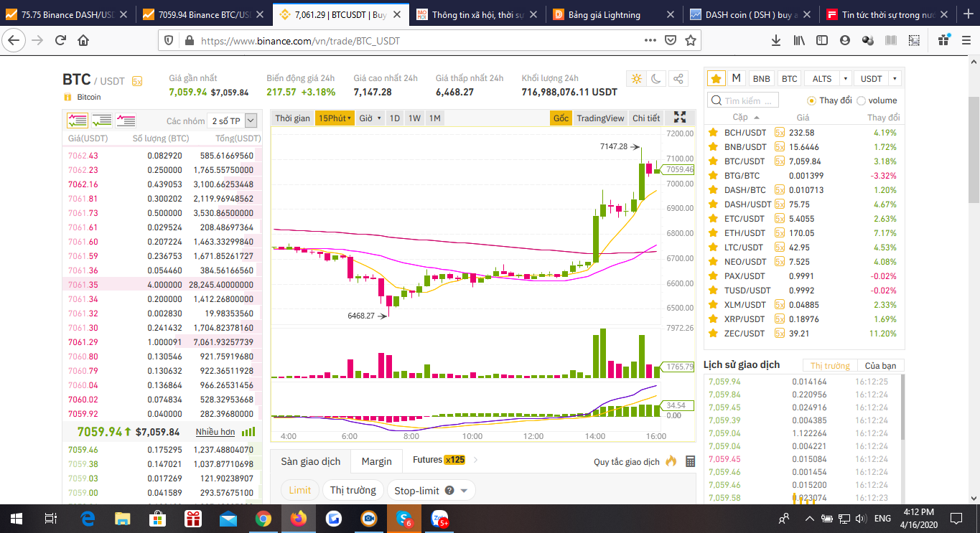Expand the ALTS market dropdown arrow

846,79
